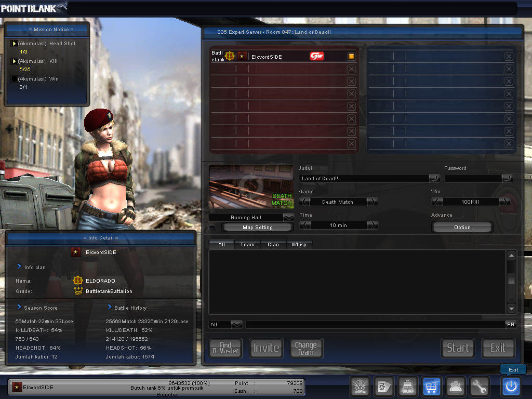Decrease the Win kill limit with left arrow

click(437, 202)
